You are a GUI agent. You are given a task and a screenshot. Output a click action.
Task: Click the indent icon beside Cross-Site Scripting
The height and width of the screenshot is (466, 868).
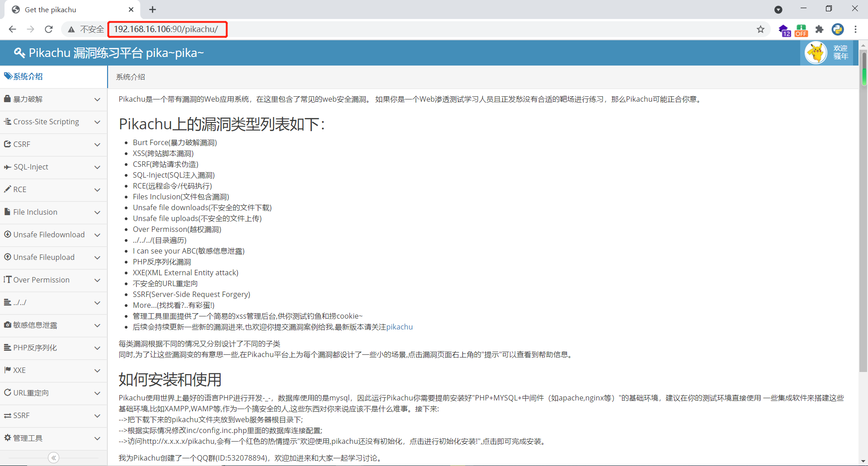[7, 121]
